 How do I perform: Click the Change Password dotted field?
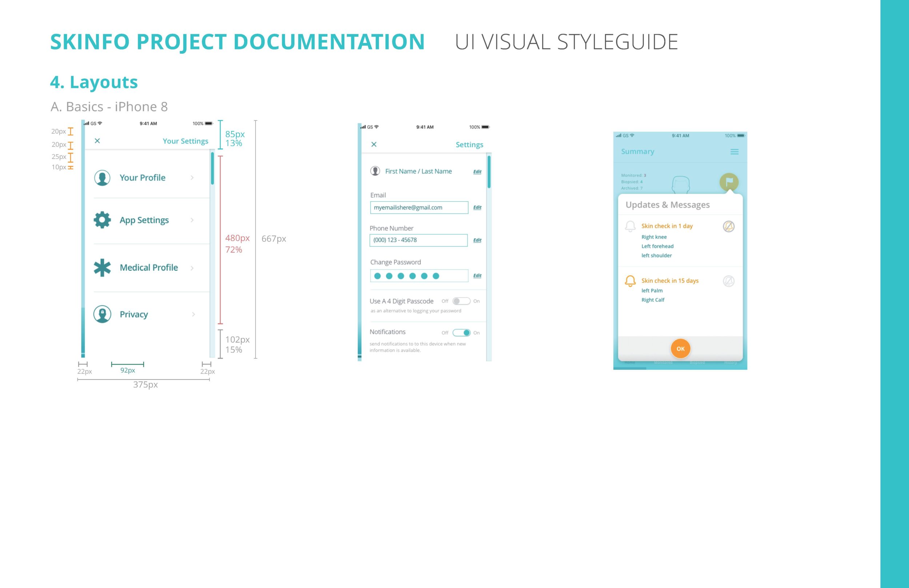(419, 276)
